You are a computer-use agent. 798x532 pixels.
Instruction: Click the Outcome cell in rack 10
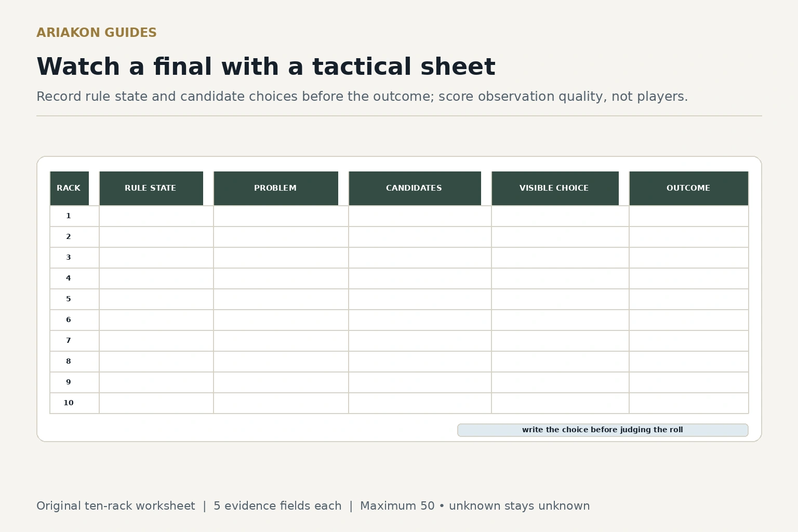(x=689, y=403)
